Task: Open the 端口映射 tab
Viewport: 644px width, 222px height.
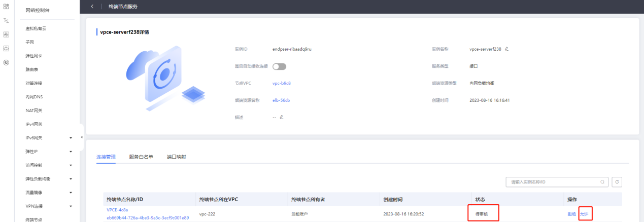Action: click(x=176, y=157)
